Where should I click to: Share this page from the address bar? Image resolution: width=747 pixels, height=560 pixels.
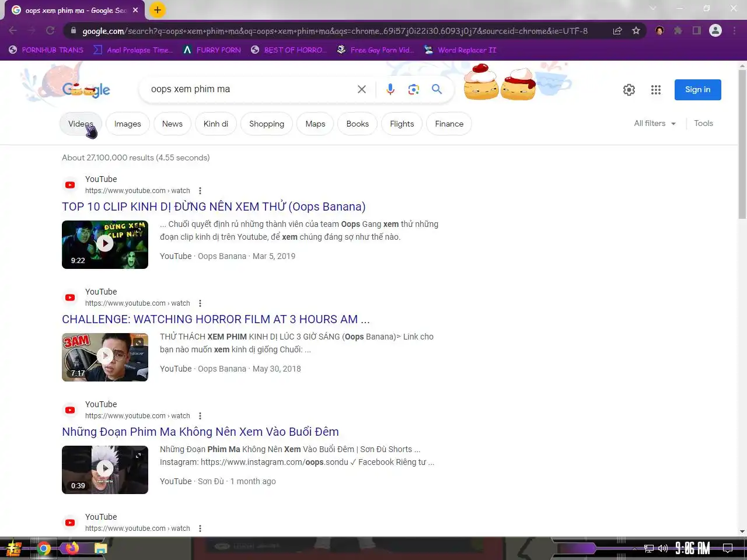(x=617, y=31)
